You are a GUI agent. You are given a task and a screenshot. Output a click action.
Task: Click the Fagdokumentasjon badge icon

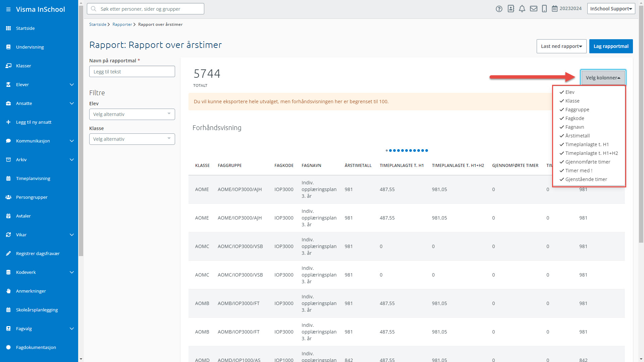point(8,347)
